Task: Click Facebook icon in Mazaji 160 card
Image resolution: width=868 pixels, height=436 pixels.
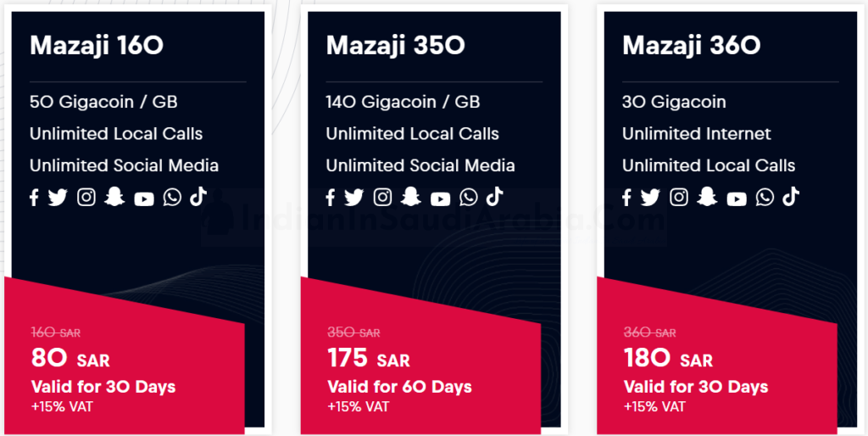Action: (35, 198)
